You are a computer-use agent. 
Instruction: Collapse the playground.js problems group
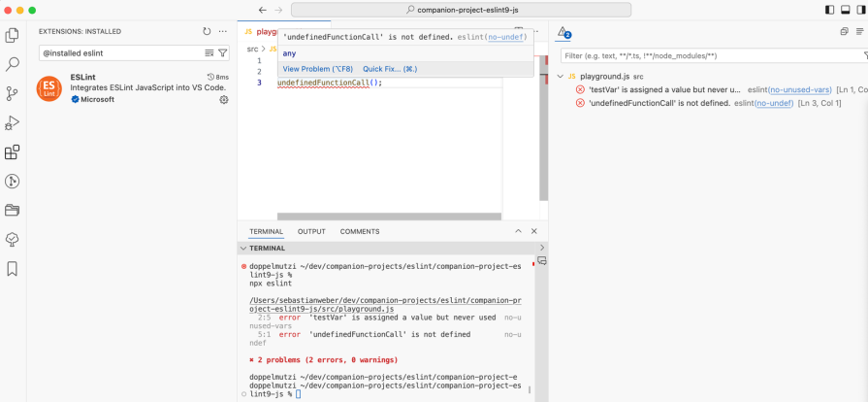pyautogui.click(x=561, y=76)
